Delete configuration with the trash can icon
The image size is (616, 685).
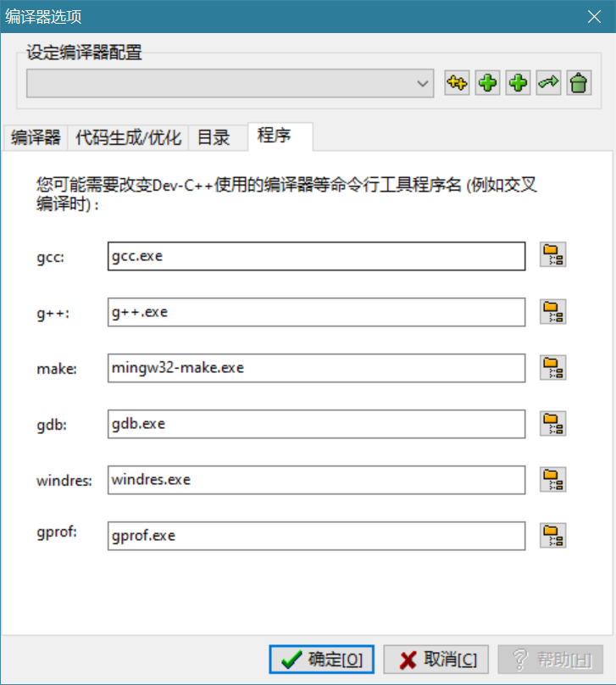click(579, 83)
